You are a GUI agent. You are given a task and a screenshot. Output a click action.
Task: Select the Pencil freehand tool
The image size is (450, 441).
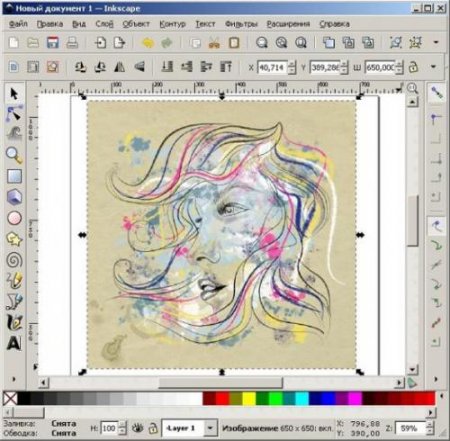pyautogui.click(x=14, y=281)
